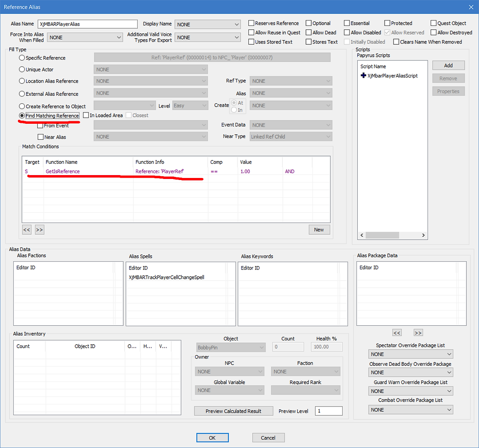
Task: Click the << button under Match Conditions
Action: (26, 230)
